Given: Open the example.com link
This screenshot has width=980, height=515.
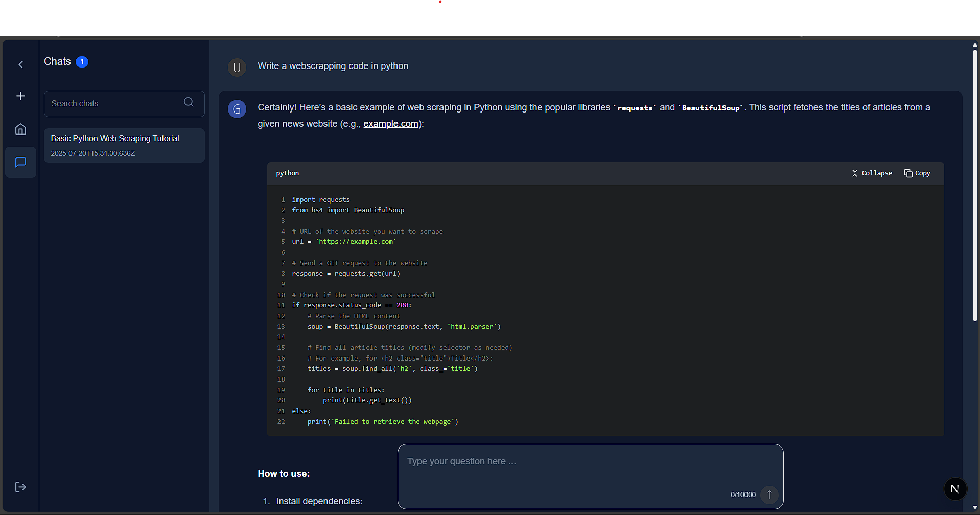Looking at the screenshot, I should (390, 124).
